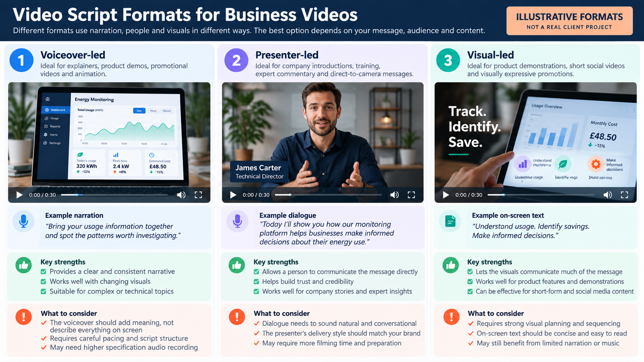Click the Illustrative Formats badge
This screenshot has width=644, height=362.
(x=569, y=21)
